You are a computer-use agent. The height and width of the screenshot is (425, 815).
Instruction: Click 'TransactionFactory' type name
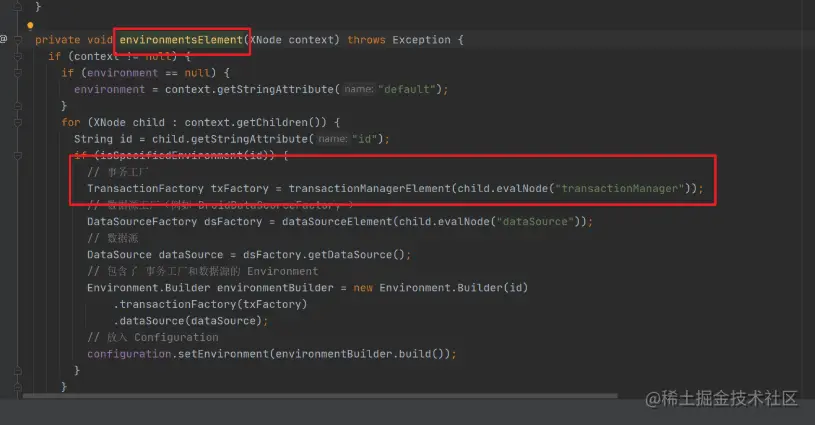(145, 189)
